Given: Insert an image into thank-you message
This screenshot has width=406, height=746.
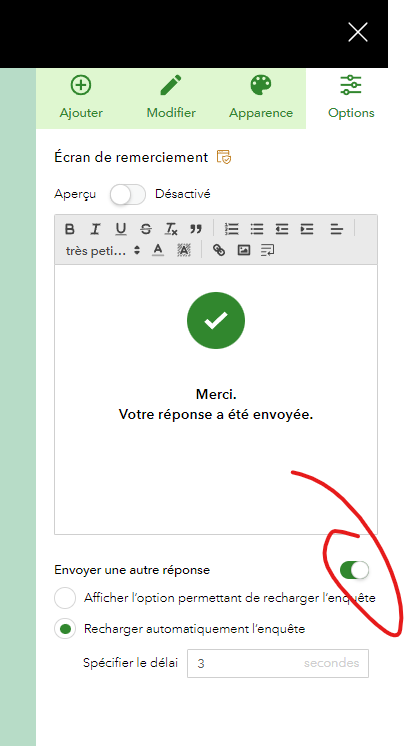Looking at the screenshot, I should (x=244, y=250).
